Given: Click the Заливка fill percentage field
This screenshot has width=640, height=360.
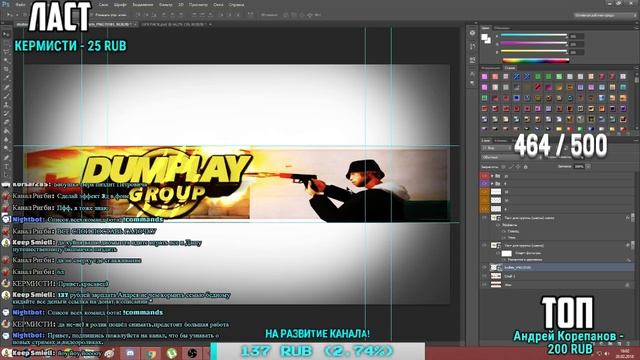Looking at the screenshot, I should click(x=580, y=167).
